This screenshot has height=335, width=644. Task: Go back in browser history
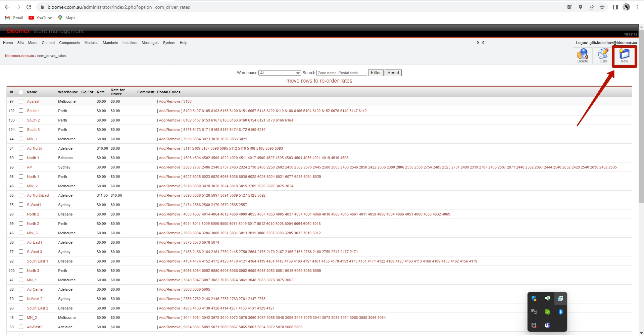pyautogui.click(x=7, y=7)
